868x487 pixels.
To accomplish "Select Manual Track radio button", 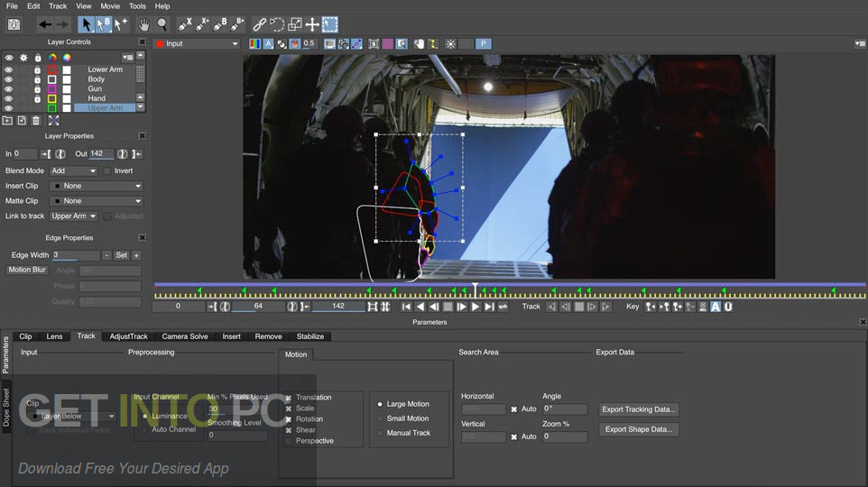I will tap(380, 433).
